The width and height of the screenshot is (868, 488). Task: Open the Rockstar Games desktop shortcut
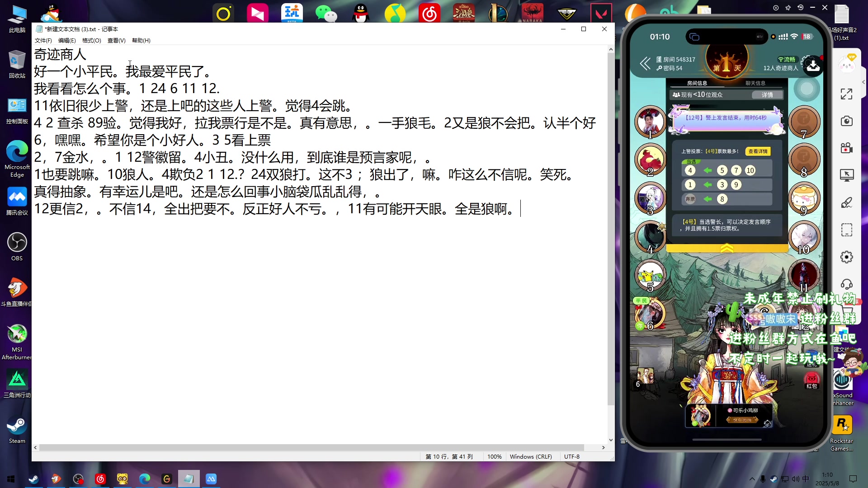[x=842, y=433]
